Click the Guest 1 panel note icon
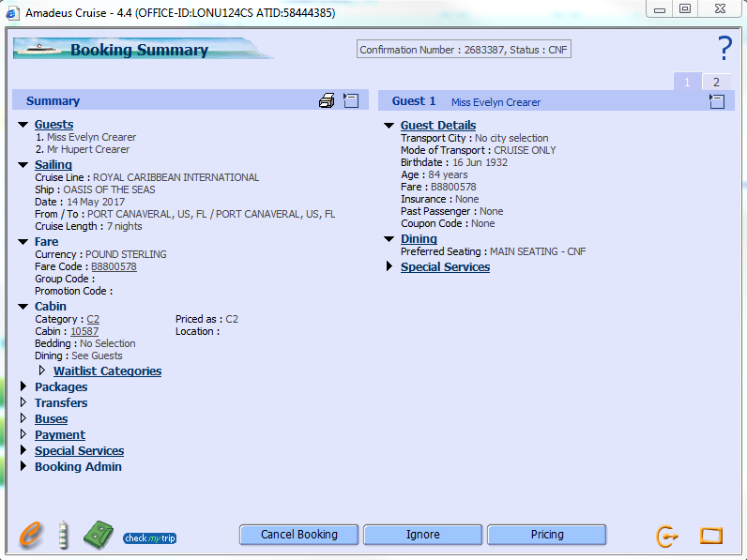Viewport: 747px width, 560px height. click(717, 101)
